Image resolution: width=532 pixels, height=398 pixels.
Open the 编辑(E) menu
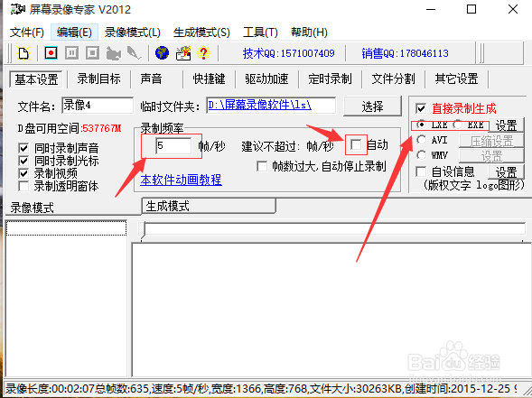(74, 32)
